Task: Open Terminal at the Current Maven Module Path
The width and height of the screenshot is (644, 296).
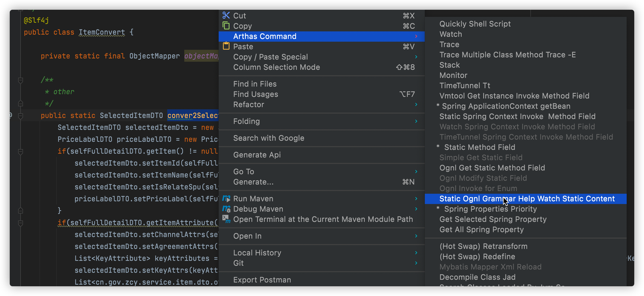Action: pos(321,219)
